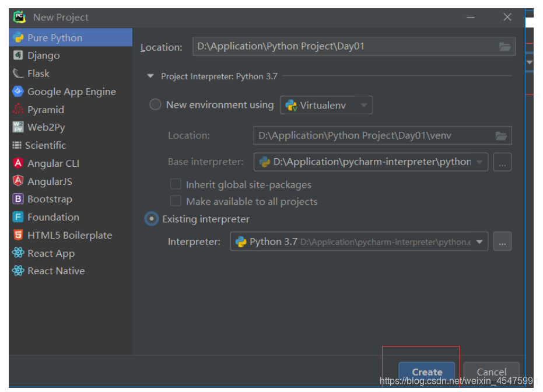This screenshot has width=543, height=392.
Task: Choose Pure Python project type
Action: point(71,37)
